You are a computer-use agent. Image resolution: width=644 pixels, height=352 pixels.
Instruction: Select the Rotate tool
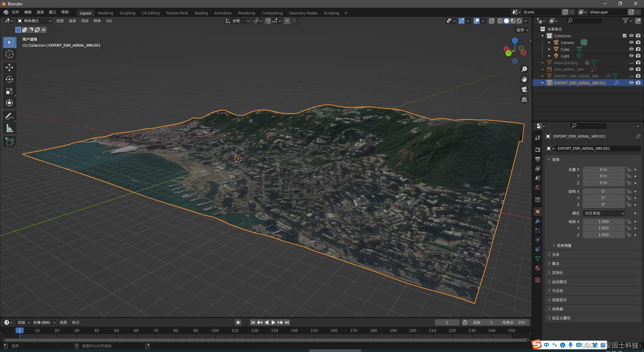pos(9,79)
